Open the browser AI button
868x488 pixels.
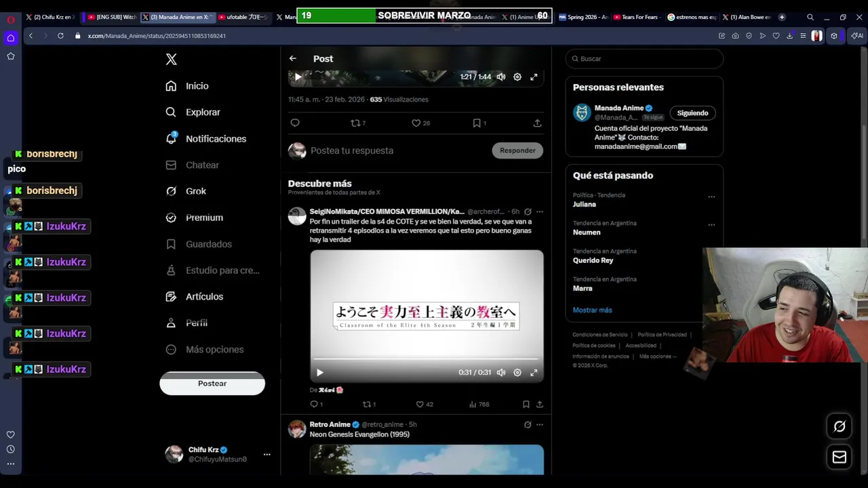(857, 36)
